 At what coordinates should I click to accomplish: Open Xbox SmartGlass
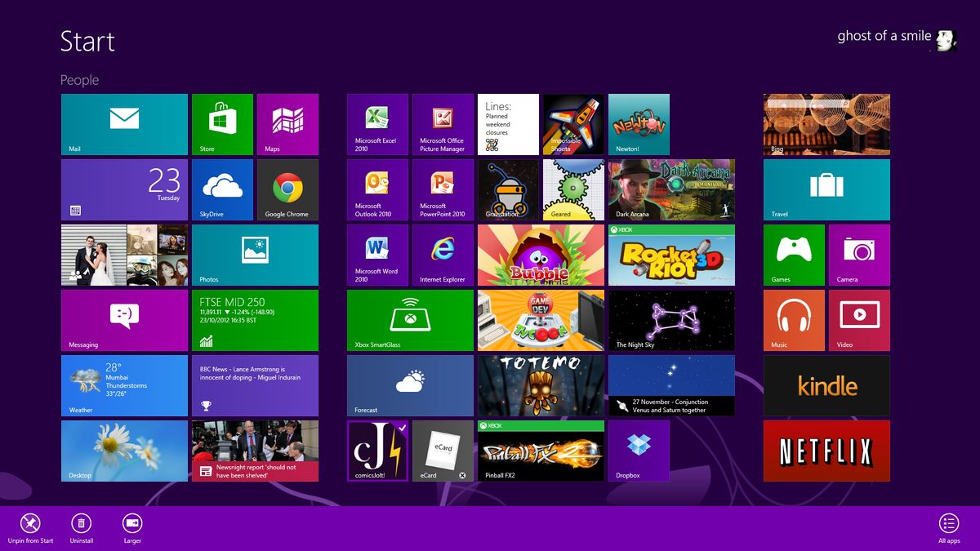[410, 320]
